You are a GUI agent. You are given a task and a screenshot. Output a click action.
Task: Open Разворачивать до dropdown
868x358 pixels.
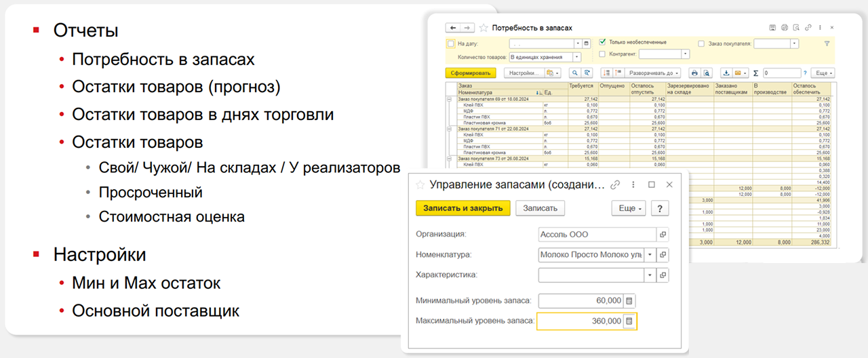pyautogui.click(x=654, y=73)
